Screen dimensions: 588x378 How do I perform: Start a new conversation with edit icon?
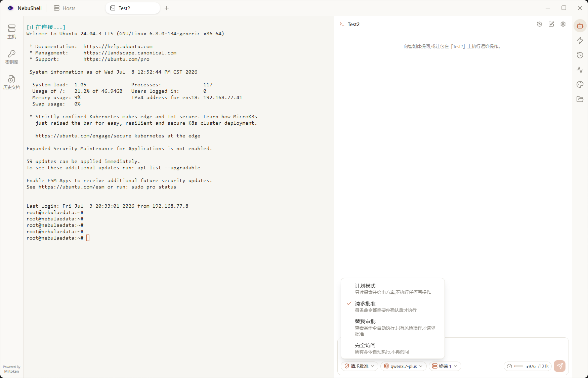point(551,24)
